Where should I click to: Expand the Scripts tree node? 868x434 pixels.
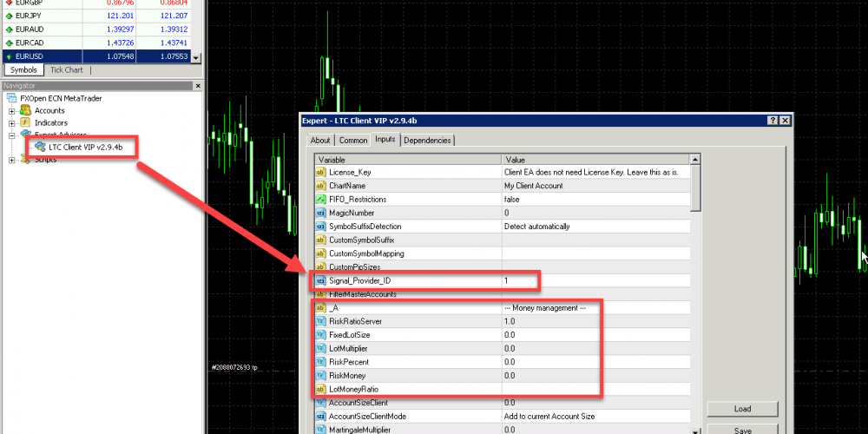[11, 160]
